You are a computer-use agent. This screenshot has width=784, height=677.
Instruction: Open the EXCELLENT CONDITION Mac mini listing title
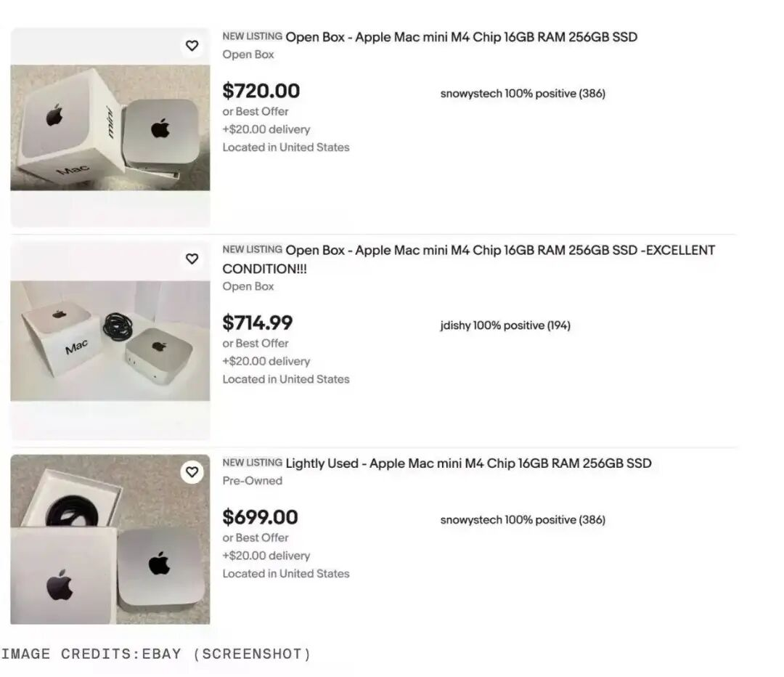(469, 259)
